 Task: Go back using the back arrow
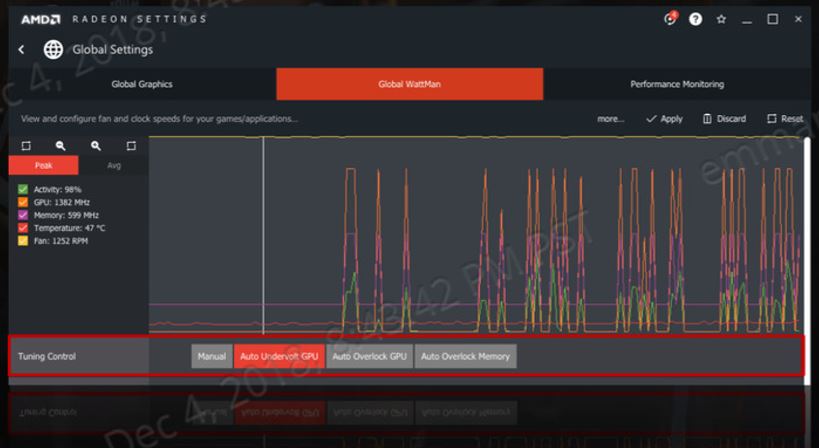click(x=21, y=50)
